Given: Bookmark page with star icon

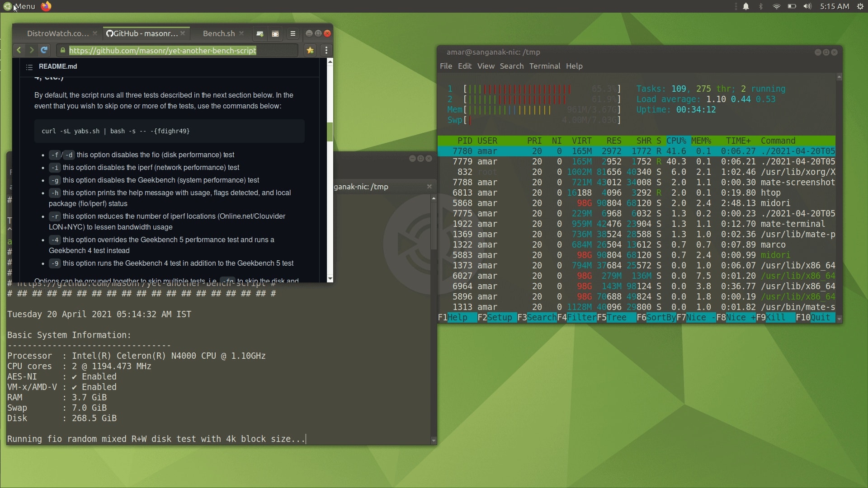Looking at the screenshot, I should (310, 50).
